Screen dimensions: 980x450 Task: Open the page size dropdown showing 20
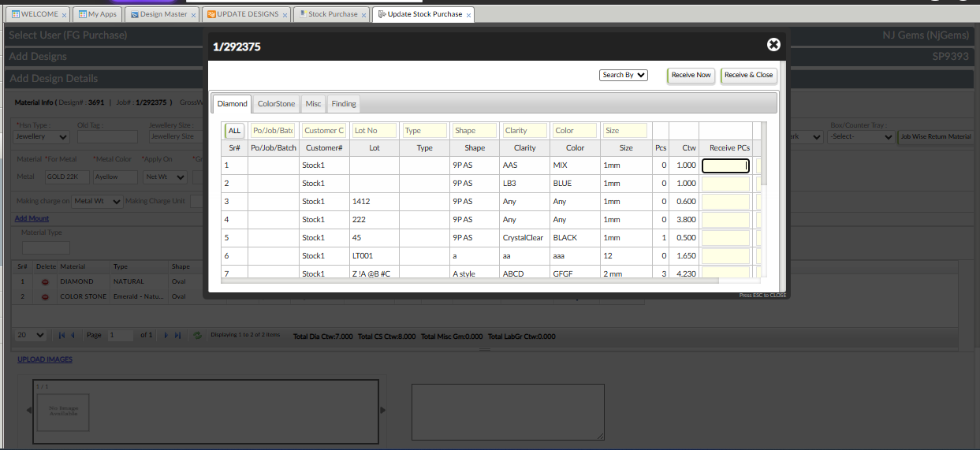pyautogui.click(x=31, y=335)
